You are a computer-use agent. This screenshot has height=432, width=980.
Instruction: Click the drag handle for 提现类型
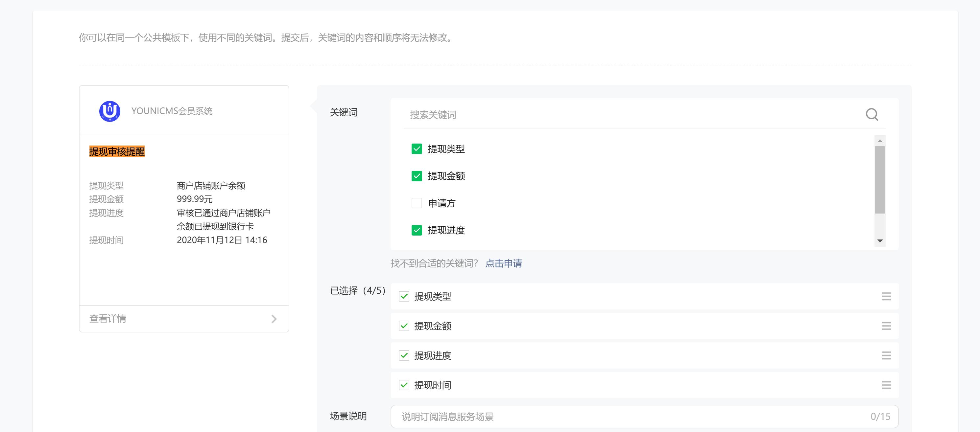(x=886, y=296)
